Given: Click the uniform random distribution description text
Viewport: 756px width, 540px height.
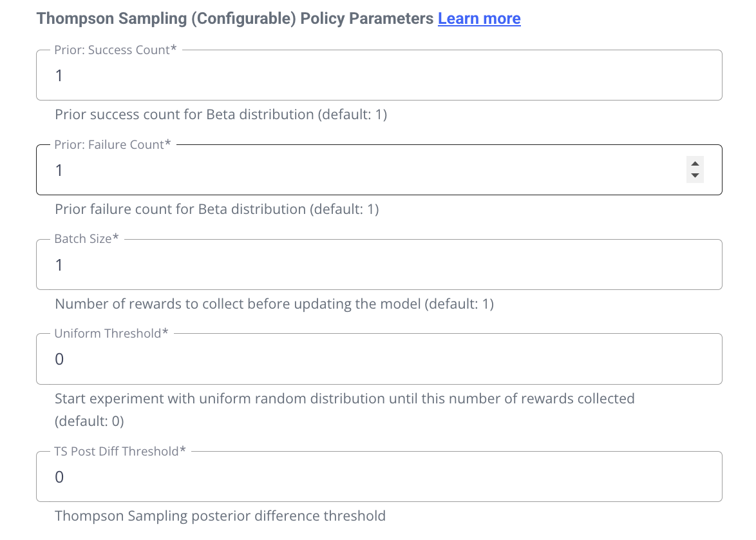Looking at the screenshot, I should 345,399.
